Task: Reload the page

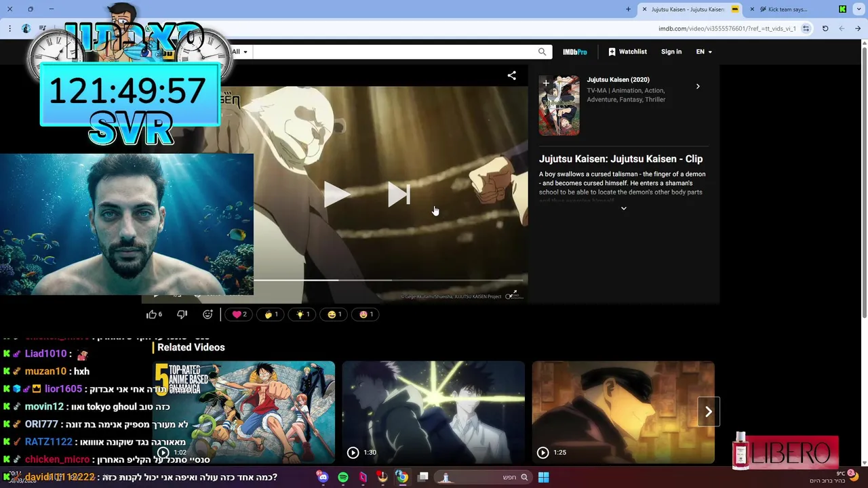Action: [825, 28]
